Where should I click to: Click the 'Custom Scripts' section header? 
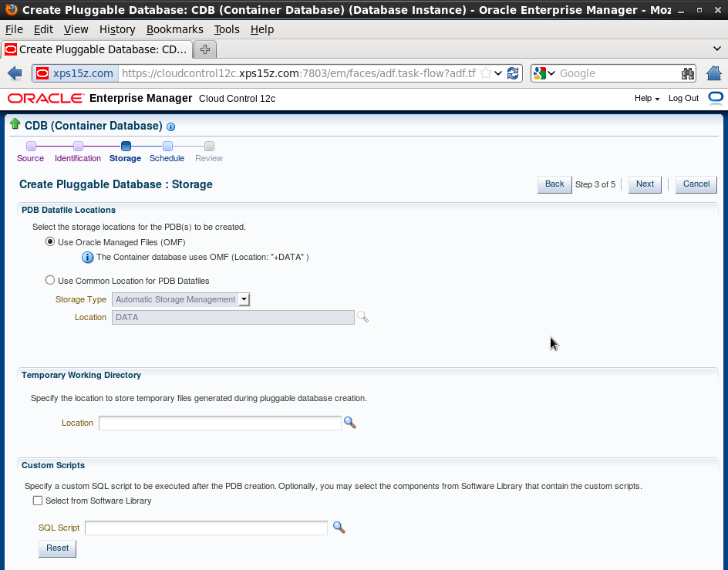(x=53, y=465)
